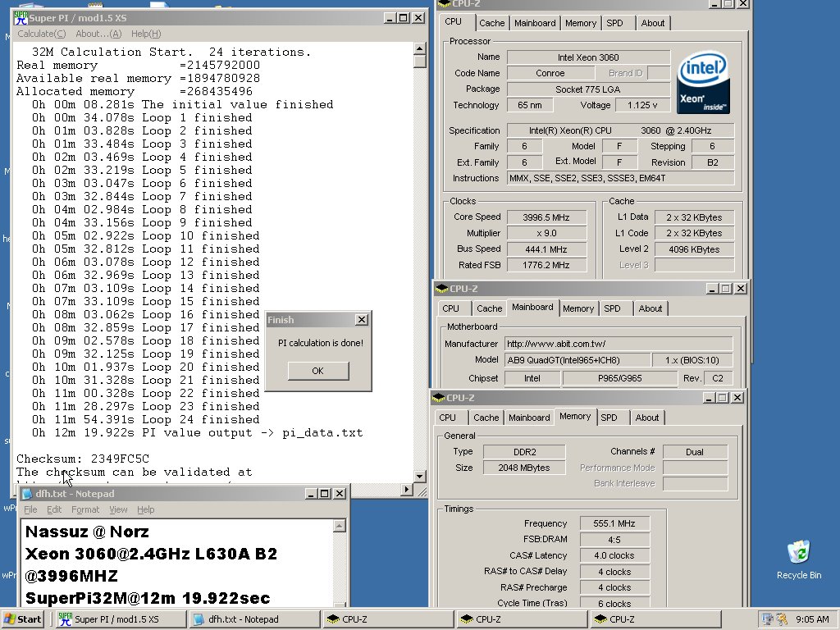The width and height of the screenshot is (840, 630).
Task: Click the CPU-Z Mainboard window title icon
Action: 441,289
